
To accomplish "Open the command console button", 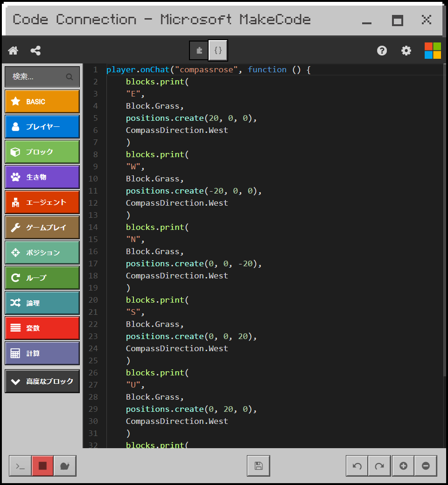I will 20,466.
